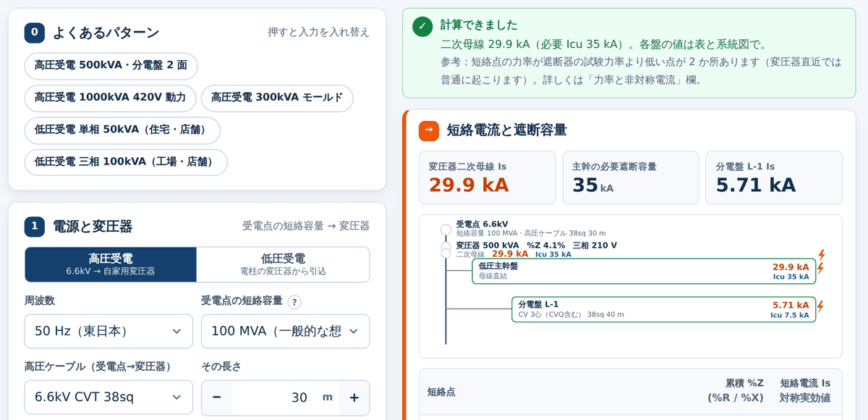
Task: Click the cable length field showing 30
Action: [286, 398]
